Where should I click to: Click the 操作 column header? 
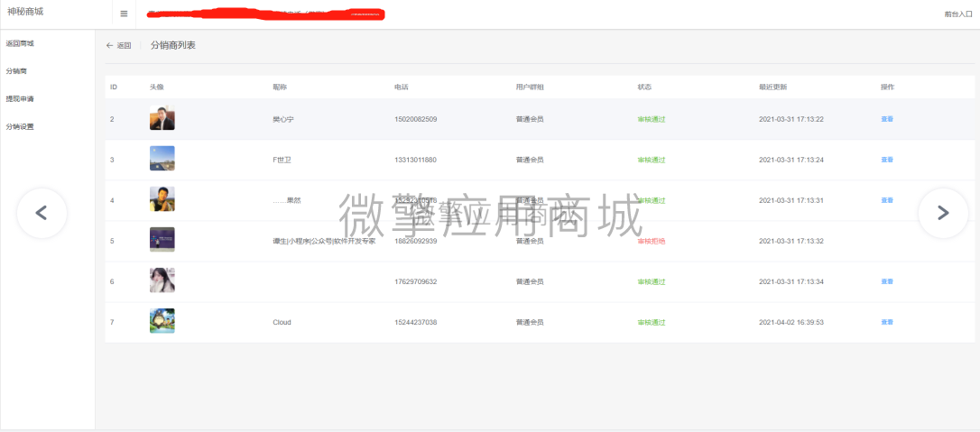pos(887,87)
